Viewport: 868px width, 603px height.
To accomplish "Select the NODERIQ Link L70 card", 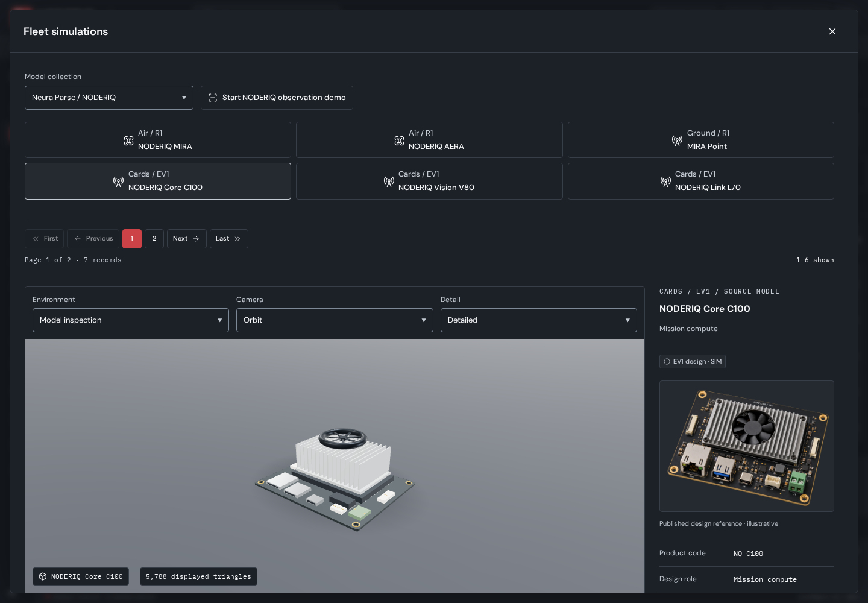I will click(701, 181).
